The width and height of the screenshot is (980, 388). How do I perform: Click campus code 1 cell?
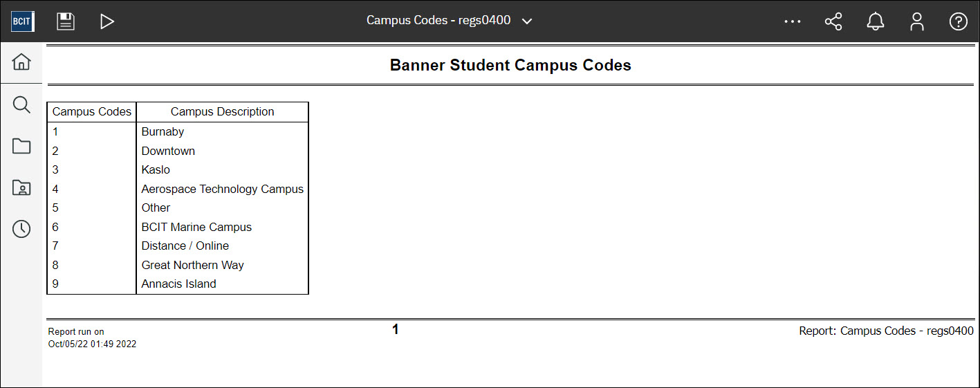tap(92, 131)
